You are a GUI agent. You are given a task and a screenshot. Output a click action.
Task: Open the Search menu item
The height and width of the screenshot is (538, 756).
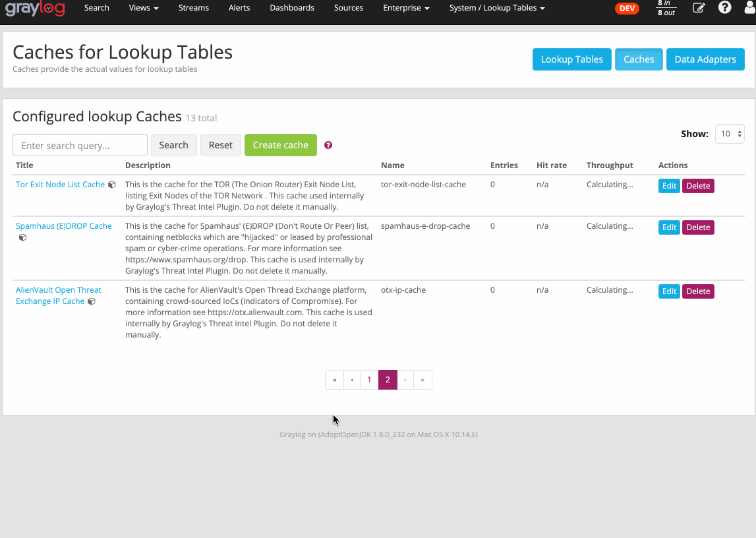click(x=96, y=8)
